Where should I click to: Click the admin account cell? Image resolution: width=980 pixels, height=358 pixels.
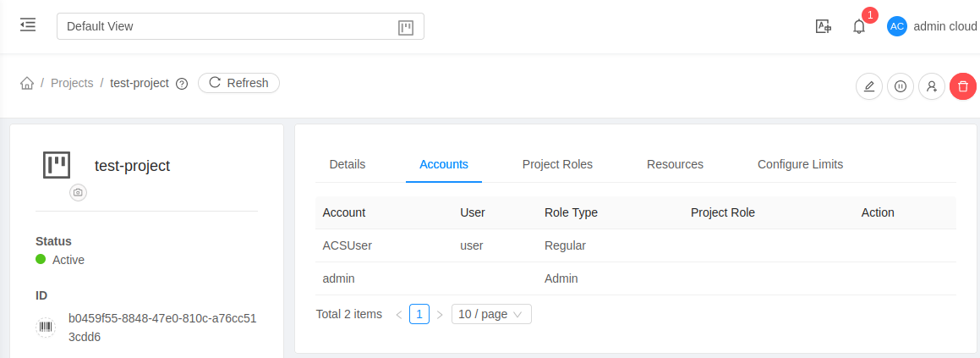click(x=338, y=278)
